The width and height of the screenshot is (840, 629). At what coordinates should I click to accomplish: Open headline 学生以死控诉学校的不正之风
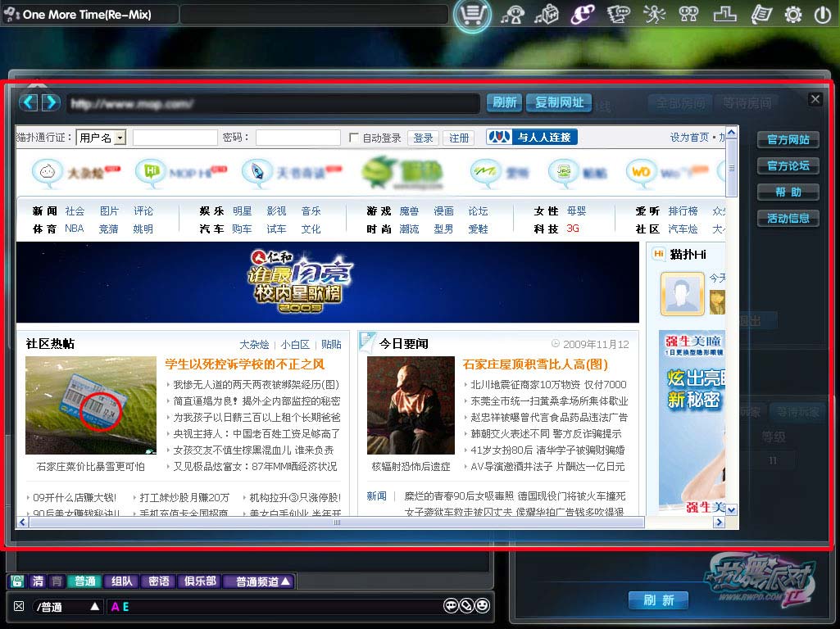tap(245, 364)
